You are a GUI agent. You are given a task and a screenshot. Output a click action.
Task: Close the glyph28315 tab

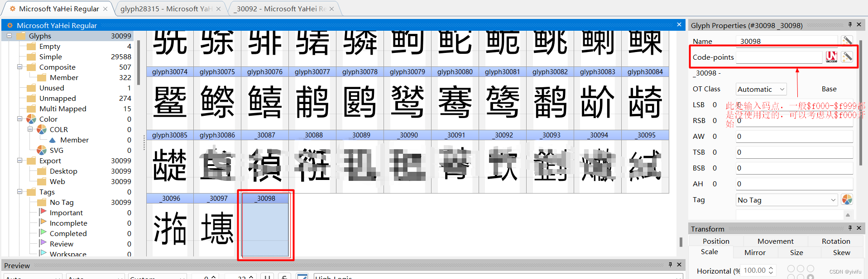pos(219,9)
